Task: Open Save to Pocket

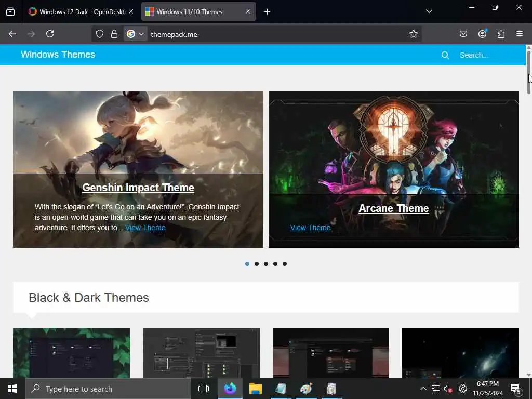Action: pyautogui.click(x=463, y=34)
